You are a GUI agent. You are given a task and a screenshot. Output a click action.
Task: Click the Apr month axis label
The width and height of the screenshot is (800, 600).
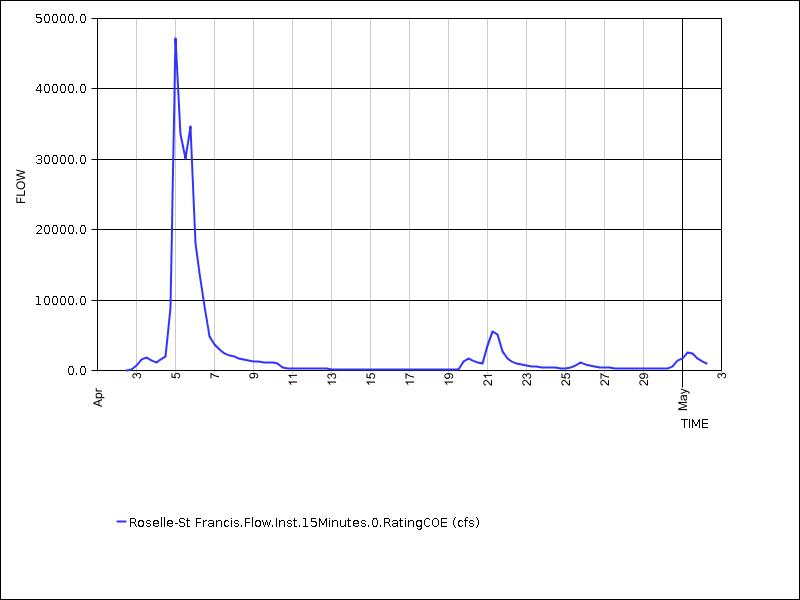point(98,397)
